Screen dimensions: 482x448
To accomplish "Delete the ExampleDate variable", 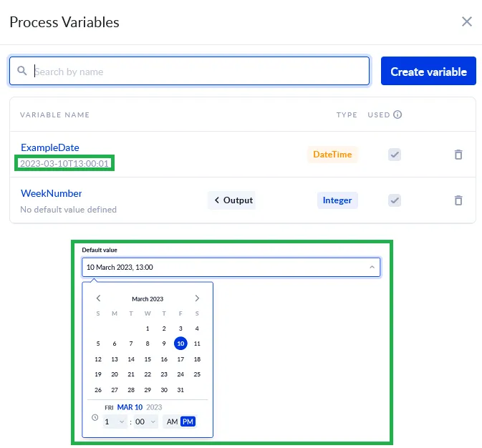I will pyautogui.click(x=458, y=155).
